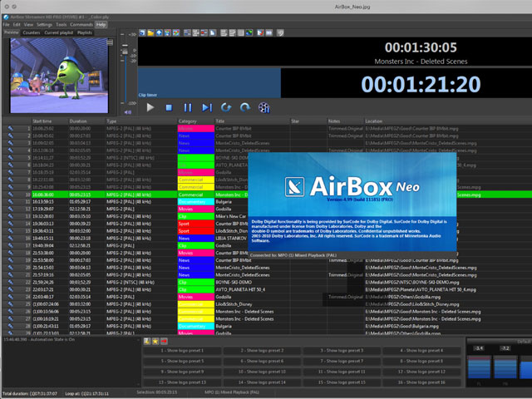
Task: Open the Settings menu
Action: 44,24
